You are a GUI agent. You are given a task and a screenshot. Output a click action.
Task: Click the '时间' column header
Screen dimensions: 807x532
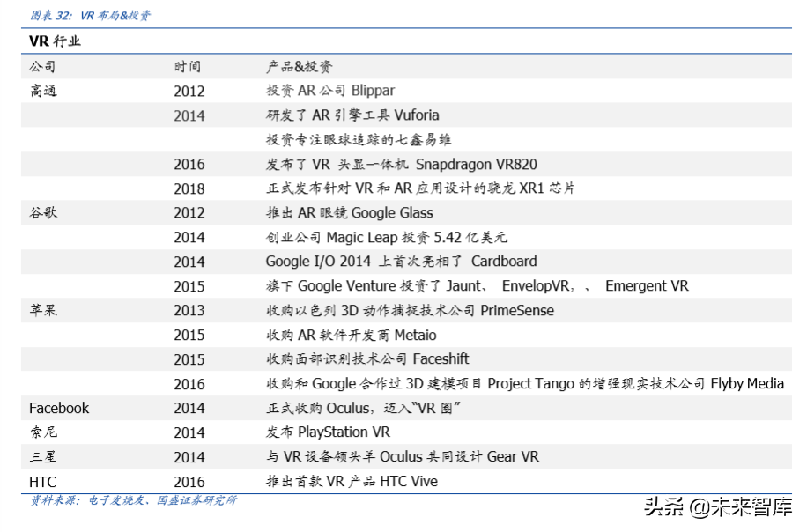pos(188,66)
